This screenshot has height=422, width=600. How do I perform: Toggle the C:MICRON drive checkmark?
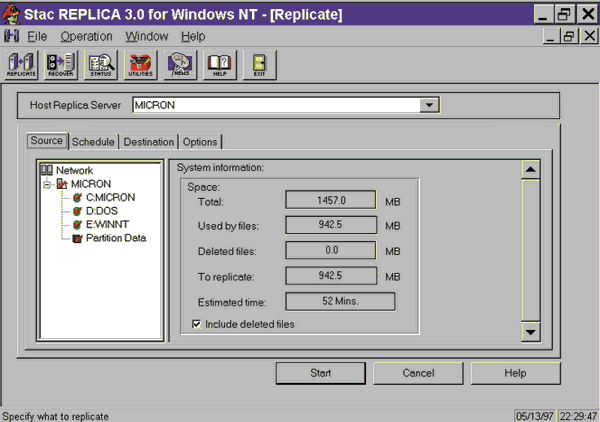pyautogui.click(x=76, y=198)
